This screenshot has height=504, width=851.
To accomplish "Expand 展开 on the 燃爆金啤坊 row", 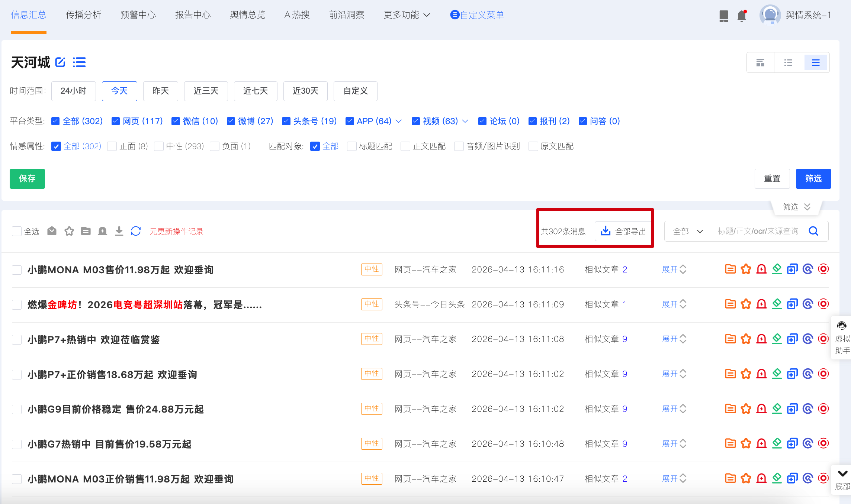I will (674, 304).
